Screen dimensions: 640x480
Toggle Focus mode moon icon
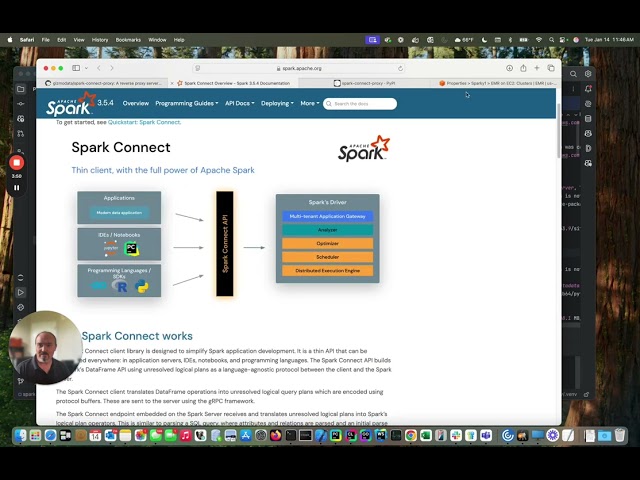(484, 40)
